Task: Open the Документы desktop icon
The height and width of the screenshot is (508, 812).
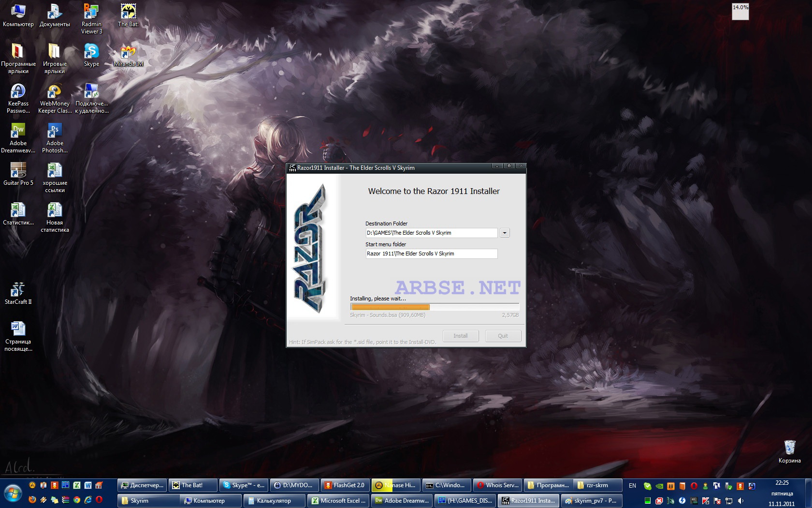Action: [55, 15]
